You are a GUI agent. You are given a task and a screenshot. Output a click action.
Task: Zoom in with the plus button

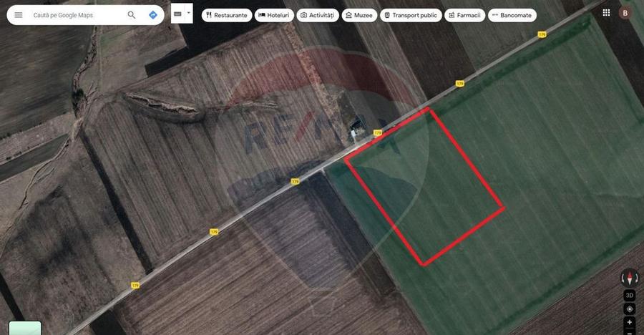[x=630, y=322]
